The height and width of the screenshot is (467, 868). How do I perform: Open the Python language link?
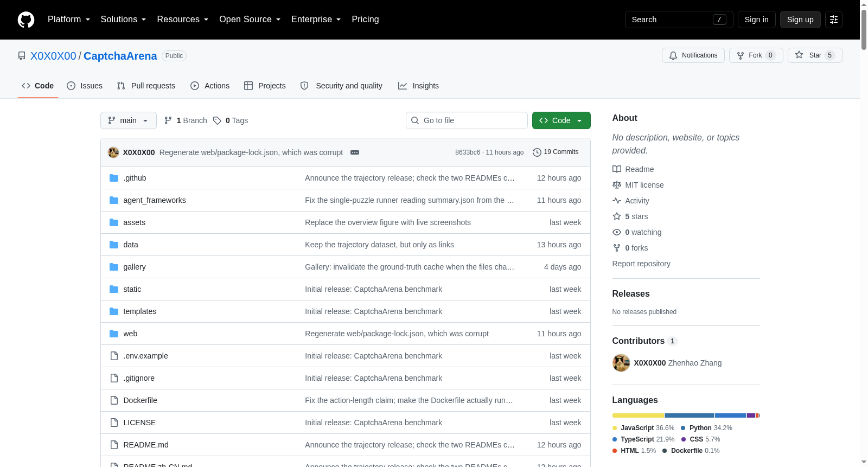(x=706, y=428)
